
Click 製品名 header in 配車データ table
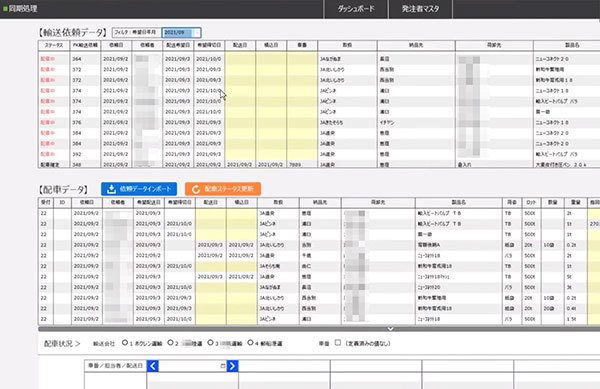point(458,202)
